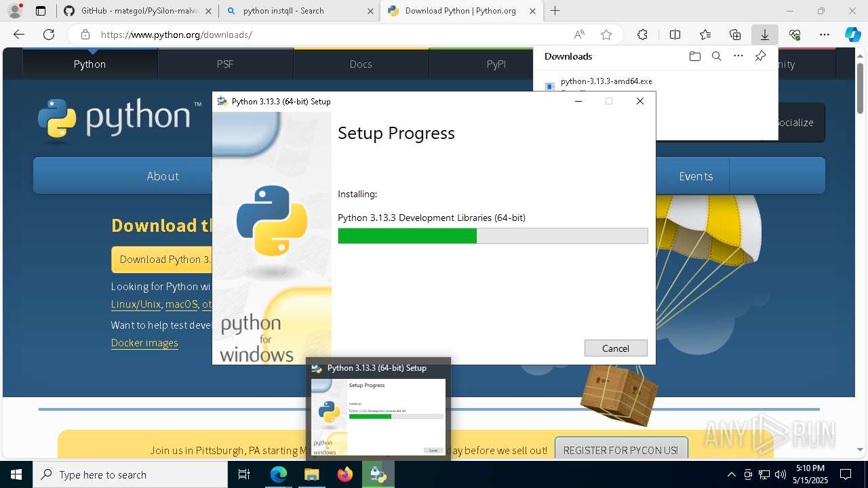The image size is (868, 488).
Task: Click the Windows taskbar search box
Action: [130, 474]
